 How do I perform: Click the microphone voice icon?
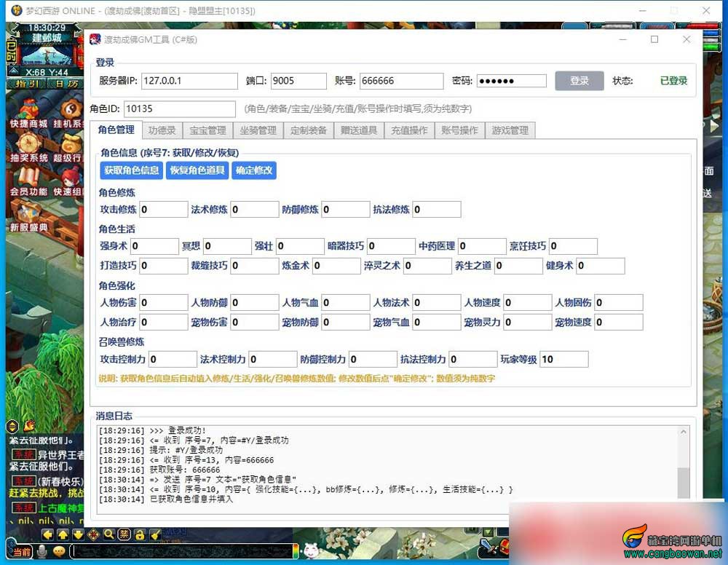point(41,551)
